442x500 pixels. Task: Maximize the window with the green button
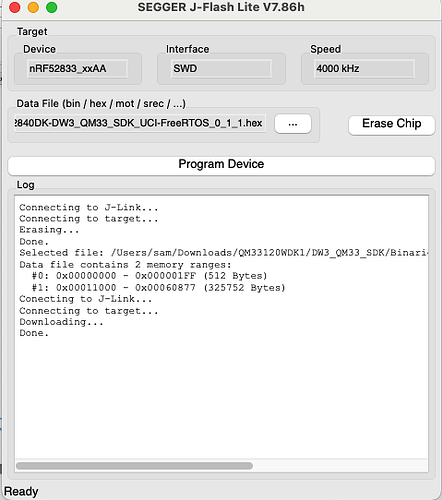51,7
